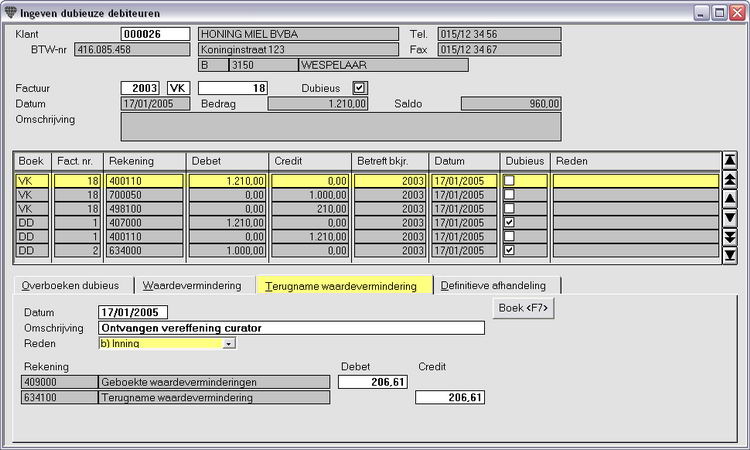Click the Fact. nr. column header
The height and width of the screenshot is (450, 750).
[x=77, y=161]
